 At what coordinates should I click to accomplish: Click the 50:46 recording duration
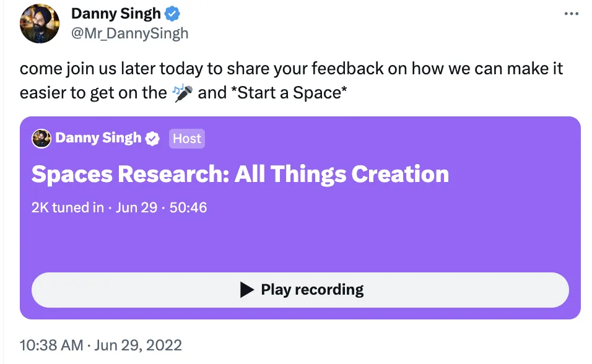click(188, 207)
